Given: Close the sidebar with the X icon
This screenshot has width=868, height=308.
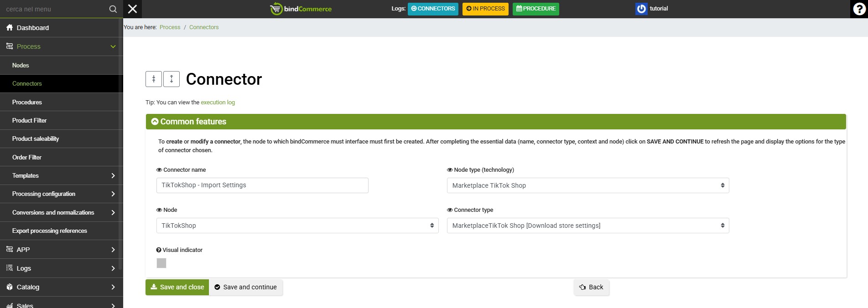Looking at the screenshot, I should pyautogui.click(x=133, y=9).
